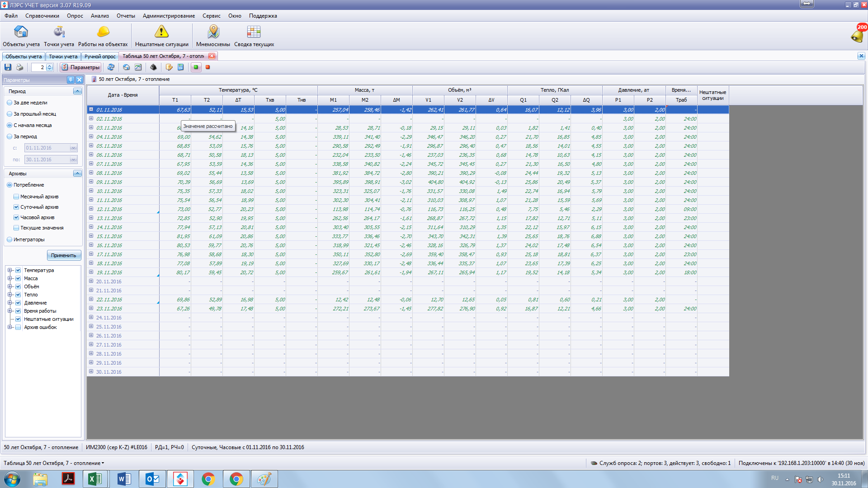
Task: Enable Месячный архив checkbox
Action: click(16, 197)
